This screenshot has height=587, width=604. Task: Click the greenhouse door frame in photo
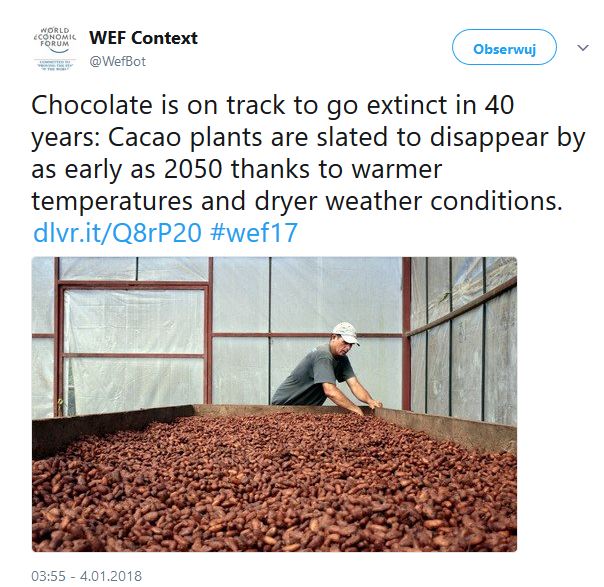pos(134,347)
